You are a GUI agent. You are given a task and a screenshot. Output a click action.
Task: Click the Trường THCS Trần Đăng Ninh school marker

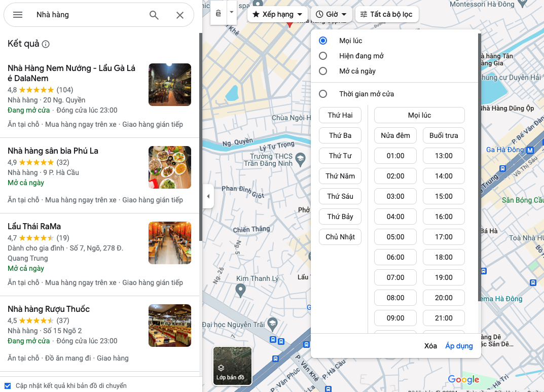(300, 159)
